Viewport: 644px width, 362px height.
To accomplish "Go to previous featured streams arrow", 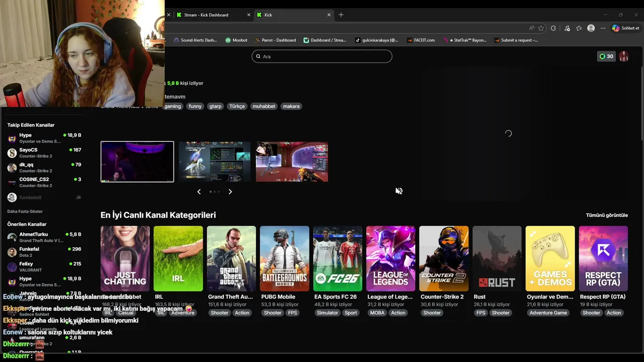I will (x=199, y=192).
